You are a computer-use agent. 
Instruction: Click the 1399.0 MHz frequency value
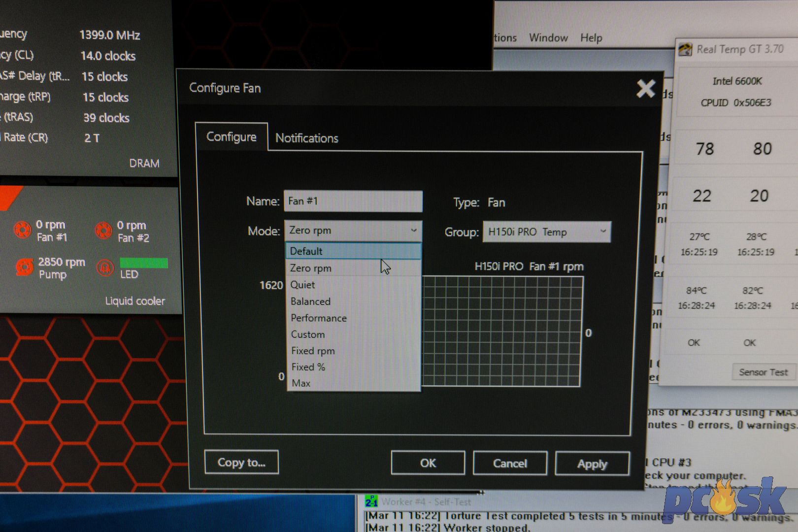click(x=110, y=35)
